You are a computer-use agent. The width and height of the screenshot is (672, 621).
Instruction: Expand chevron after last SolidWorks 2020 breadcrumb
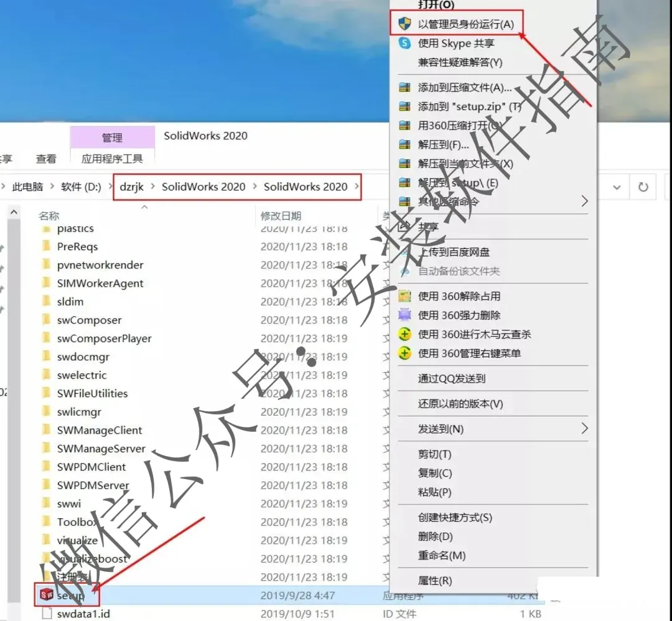(x=356, y=187)
